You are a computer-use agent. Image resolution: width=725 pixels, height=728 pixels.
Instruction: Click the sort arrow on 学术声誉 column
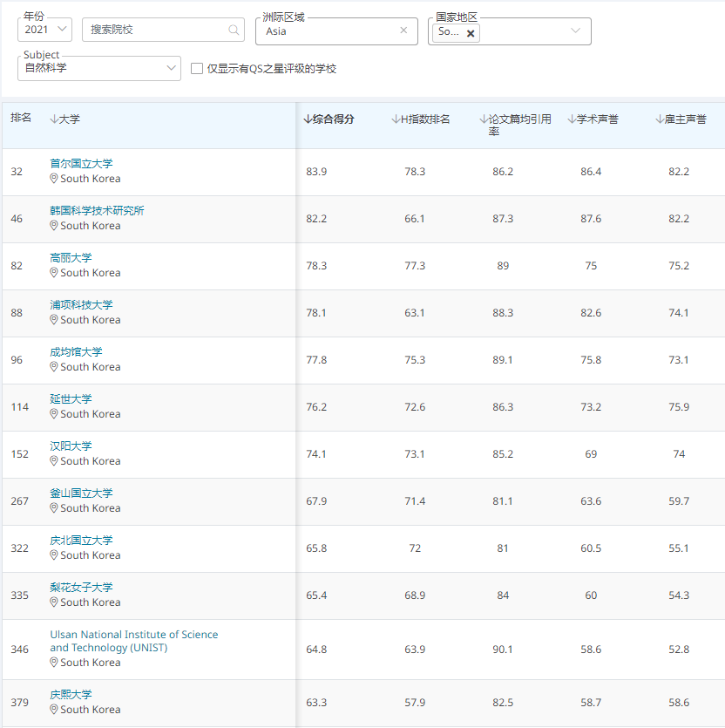tap(569, 119)
